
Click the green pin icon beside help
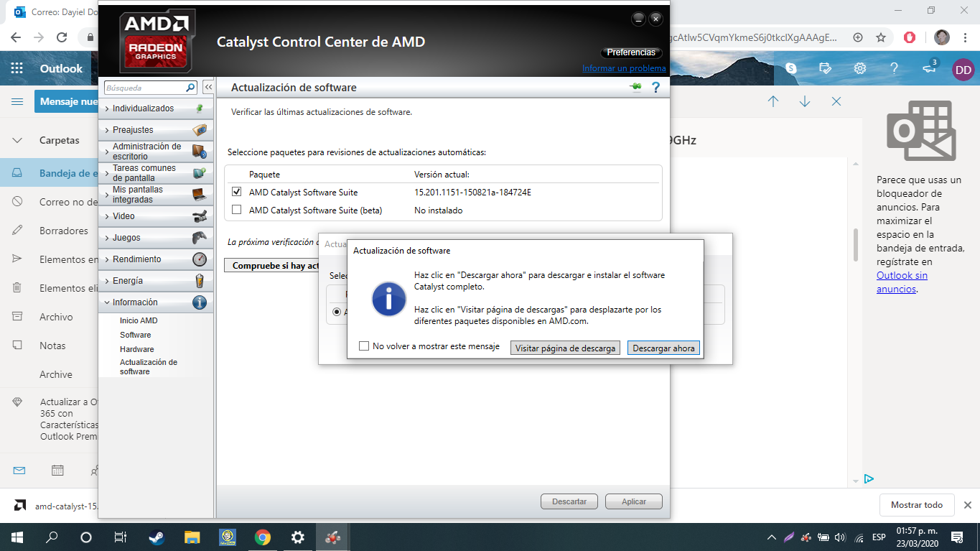(636, 88)
